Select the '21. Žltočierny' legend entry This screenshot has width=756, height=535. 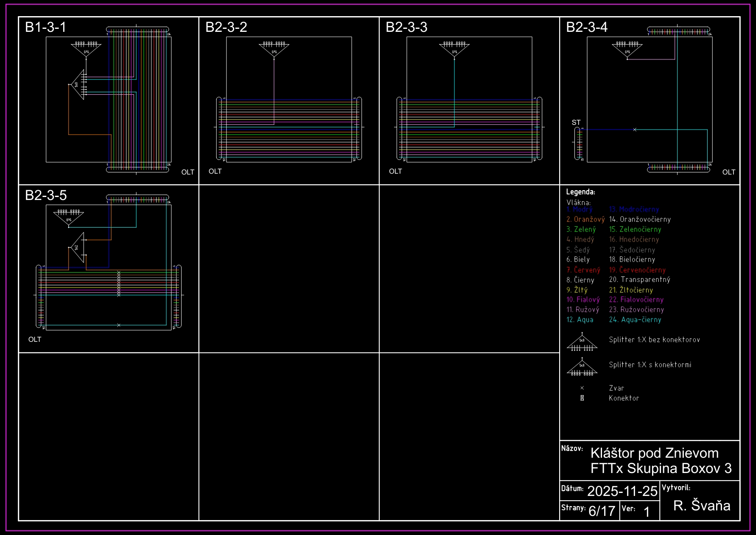631,290
